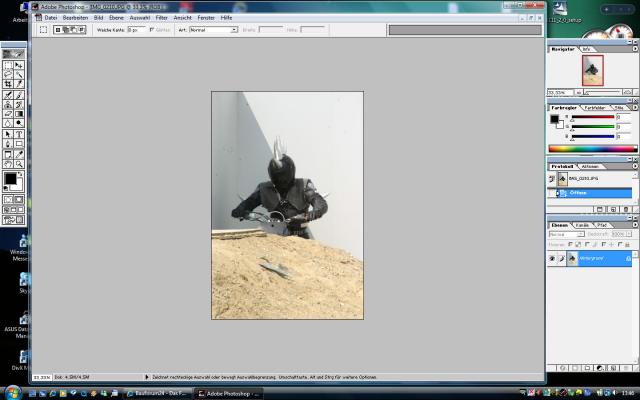Open the Datei menu
Screen dimensions: 640x400
point(51,18)
